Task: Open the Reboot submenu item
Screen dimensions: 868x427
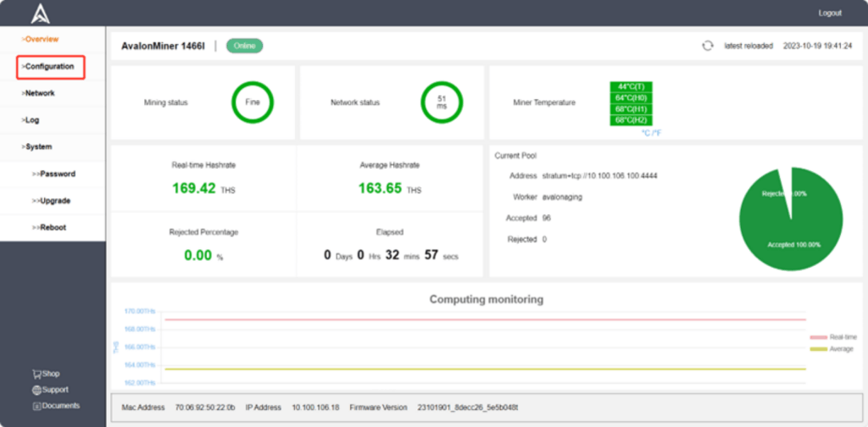Action: point(53,227)
